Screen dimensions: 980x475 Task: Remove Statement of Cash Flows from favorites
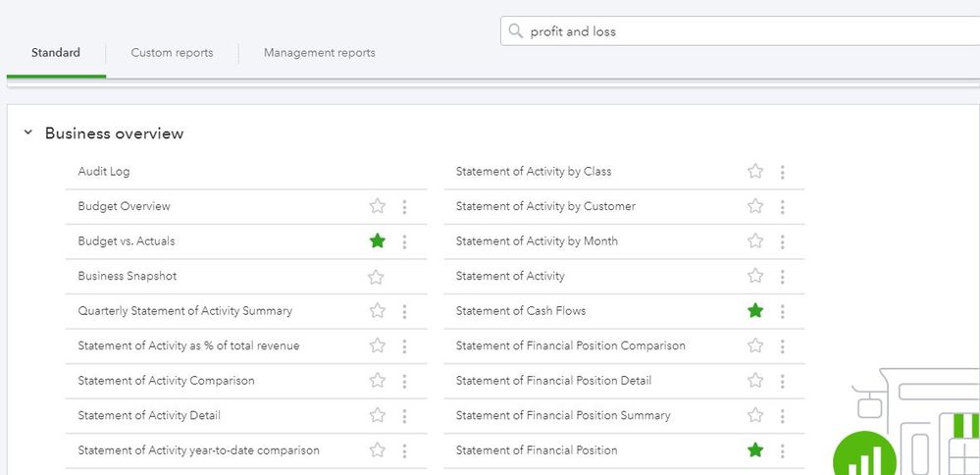[755, 311]
